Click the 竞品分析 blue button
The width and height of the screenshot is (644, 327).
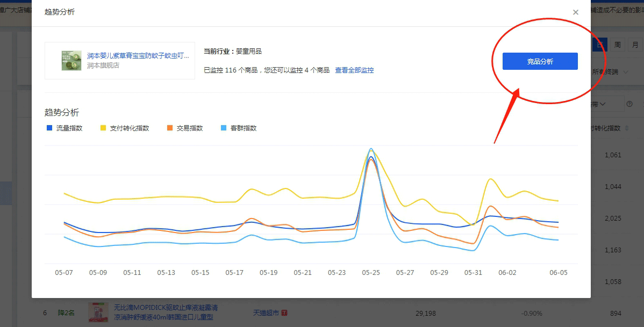point(540,61)
